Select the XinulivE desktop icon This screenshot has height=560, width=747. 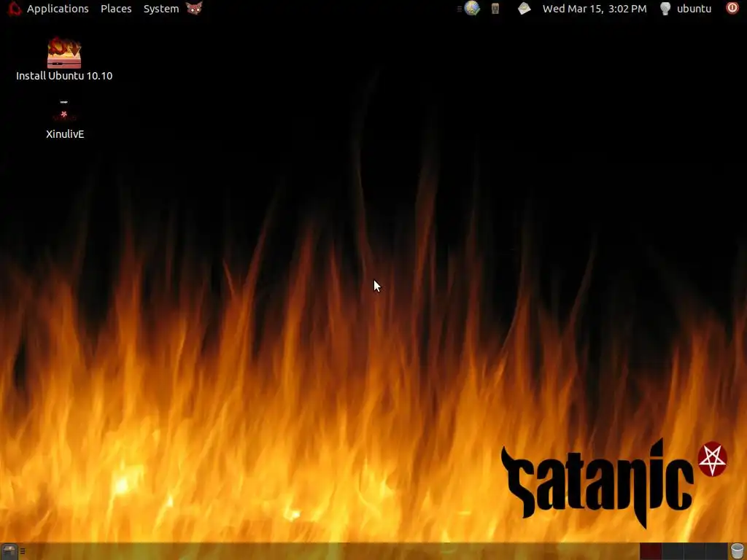(x=65, y=119)
